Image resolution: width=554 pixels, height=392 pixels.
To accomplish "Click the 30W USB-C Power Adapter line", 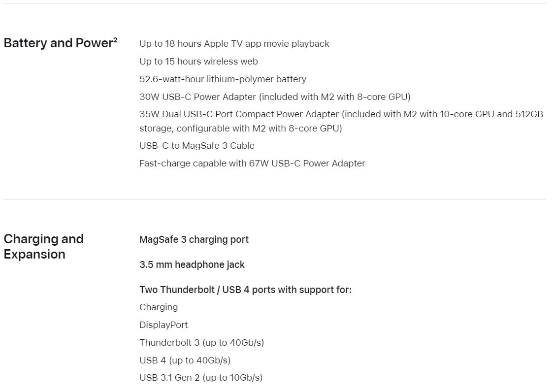I will pyautogui.click(x=275, y=97).
